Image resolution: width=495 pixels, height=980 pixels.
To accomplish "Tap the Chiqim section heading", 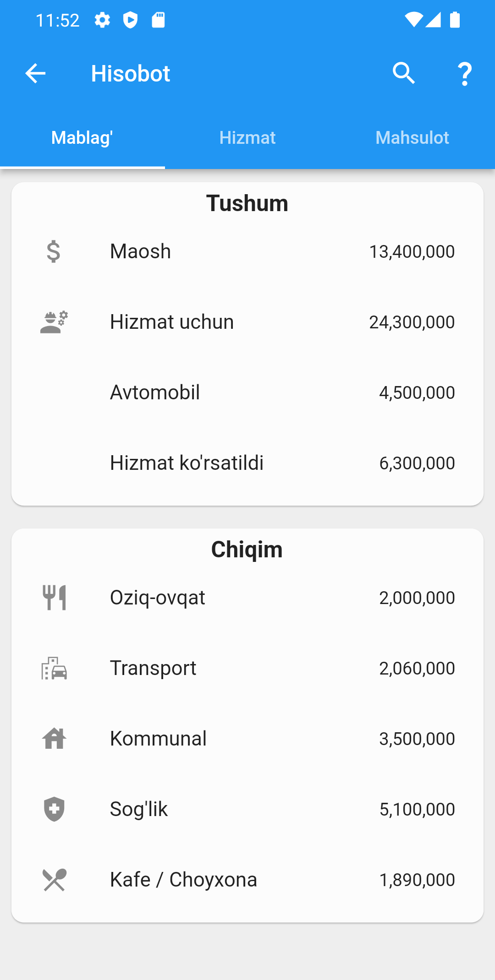I will (x=247, y=549).
